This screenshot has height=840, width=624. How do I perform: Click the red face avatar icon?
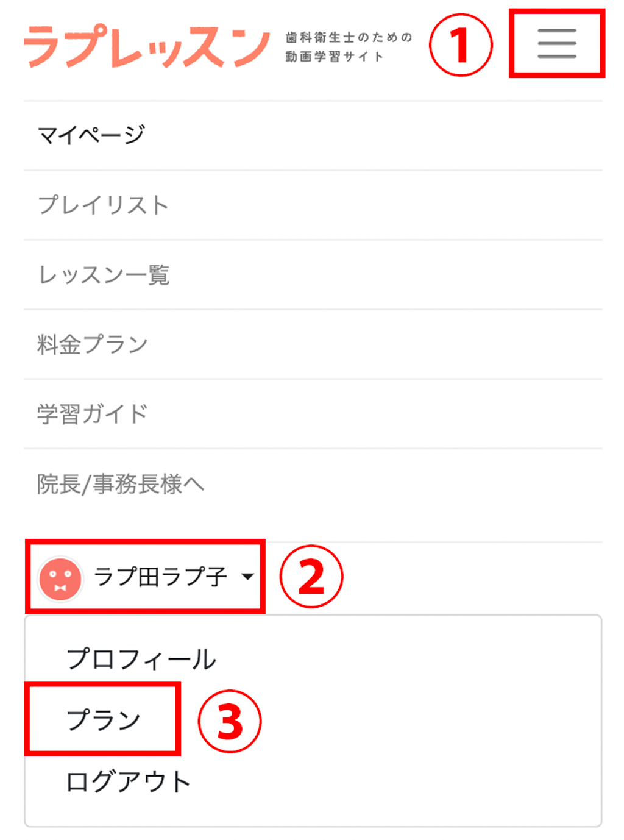[x=60, y=578]
